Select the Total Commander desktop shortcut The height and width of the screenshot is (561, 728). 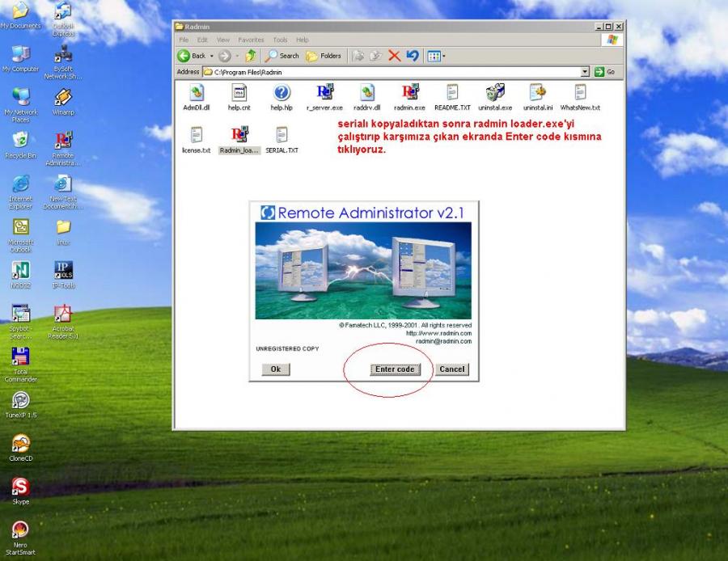point(20,365)
